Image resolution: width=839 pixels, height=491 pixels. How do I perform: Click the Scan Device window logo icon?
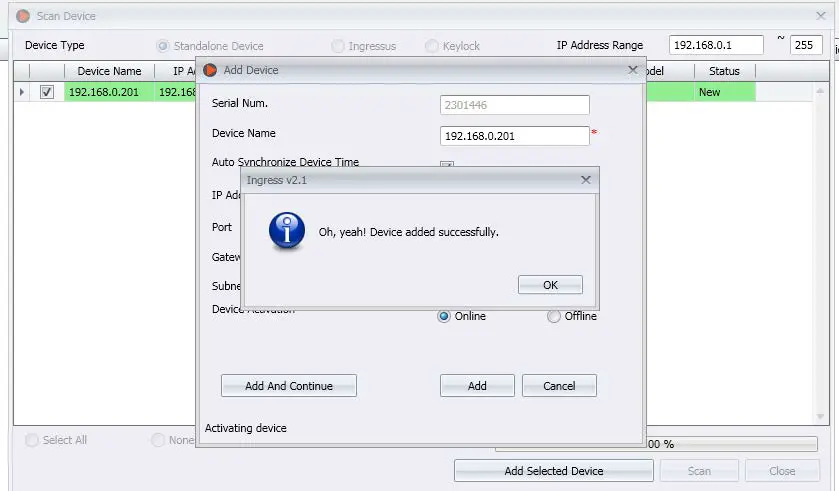[x=23, y=16]
